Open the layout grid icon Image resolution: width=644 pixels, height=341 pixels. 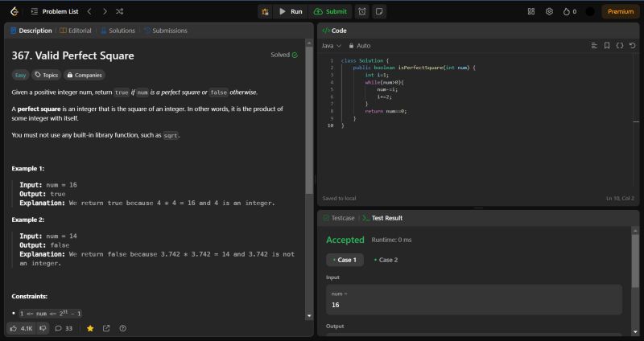tap(531, 11)
